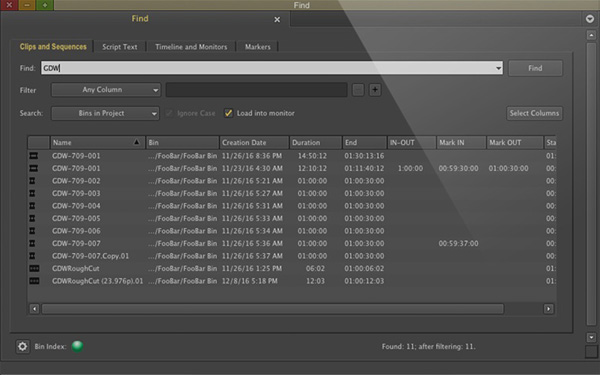Screen dimensions: 600x375
Task: Click the clip icon for GDW-709-006
Action: coord(33,231)
